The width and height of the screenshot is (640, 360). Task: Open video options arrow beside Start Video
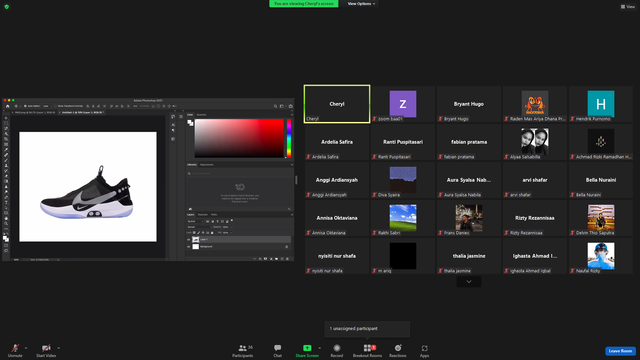58,348
